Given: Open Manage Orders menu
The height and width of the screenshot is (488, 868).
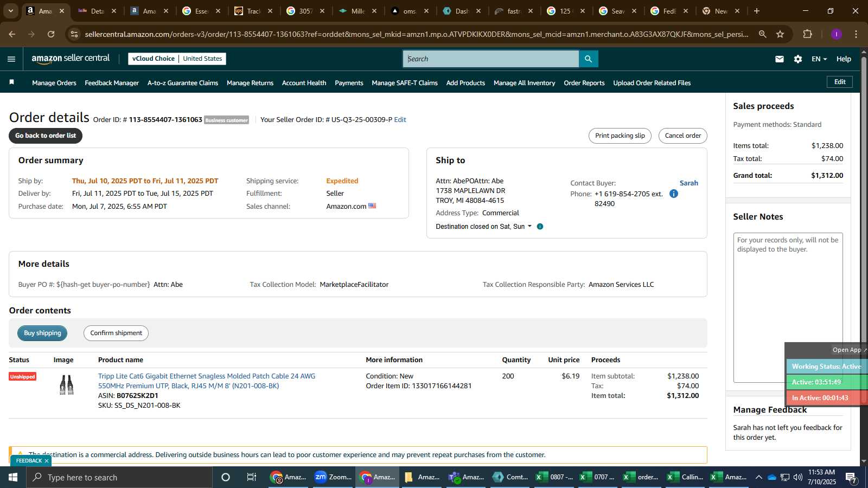Looking at the screenshot, I should [x=54, y=83].
